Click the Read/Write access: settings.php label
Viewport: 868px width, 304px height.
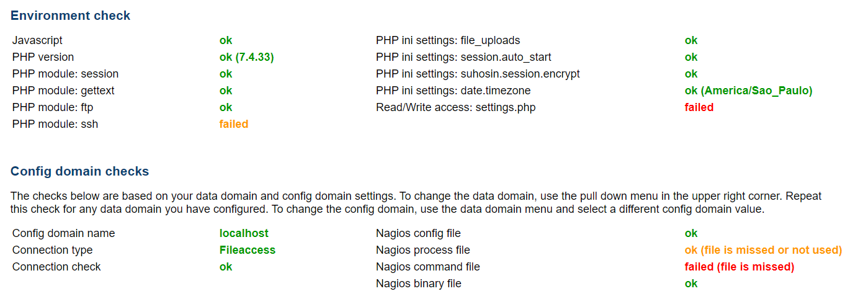point(455,107)
